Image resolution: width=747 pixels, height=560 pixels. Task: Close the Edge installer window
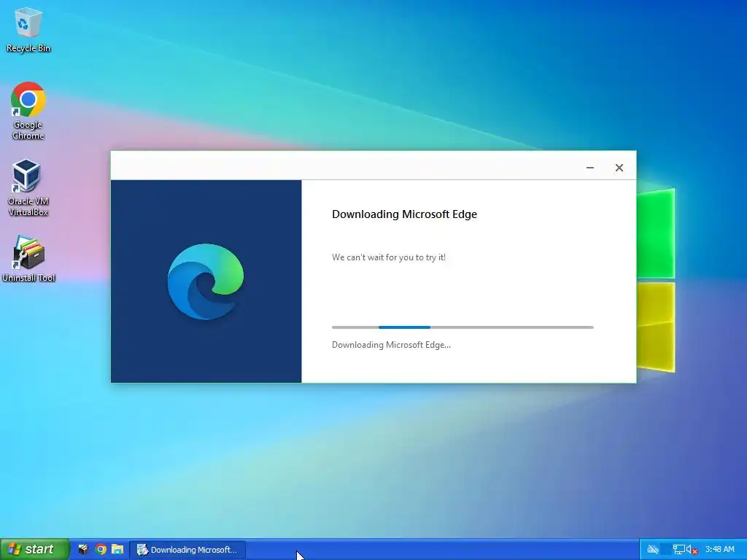point(619,168)
